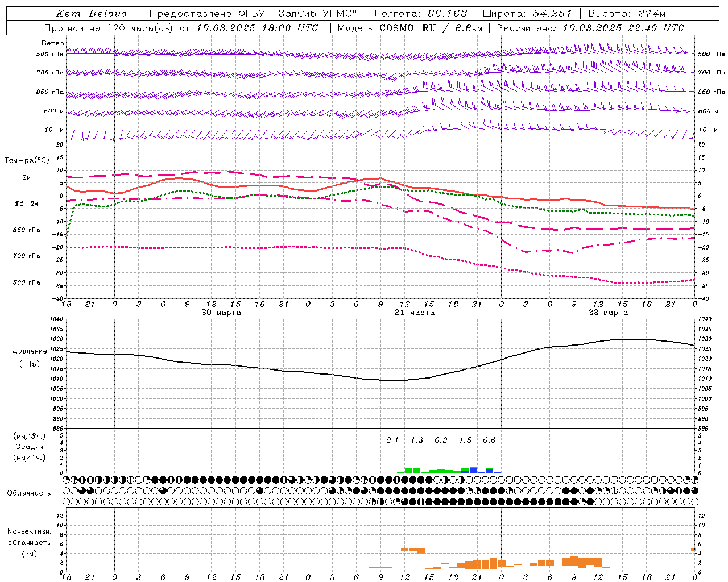This screenshot has width=728, height=582.
Task: Click the COSMO-RU / 6.6км model label
Action: [x=431, y=28]
